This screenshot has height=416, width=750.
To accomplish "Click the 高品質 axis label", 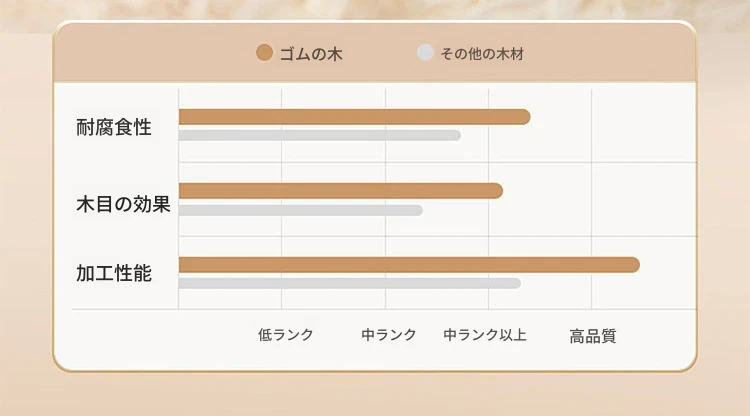I will click(593, 336).
